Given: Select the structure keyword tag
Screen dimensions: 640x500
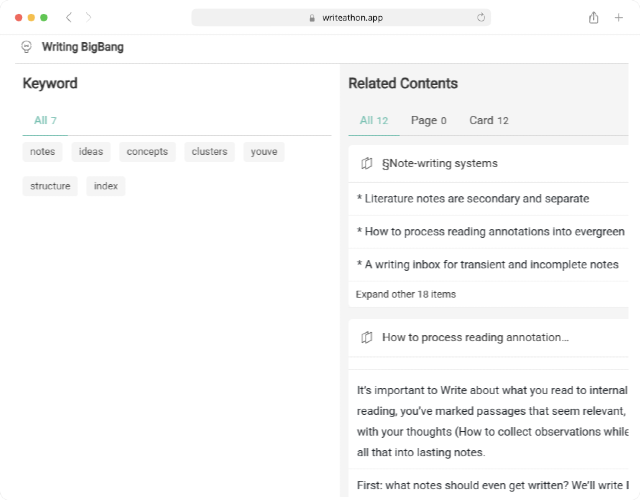Looking at the screenshot, I should click(50, 186).
